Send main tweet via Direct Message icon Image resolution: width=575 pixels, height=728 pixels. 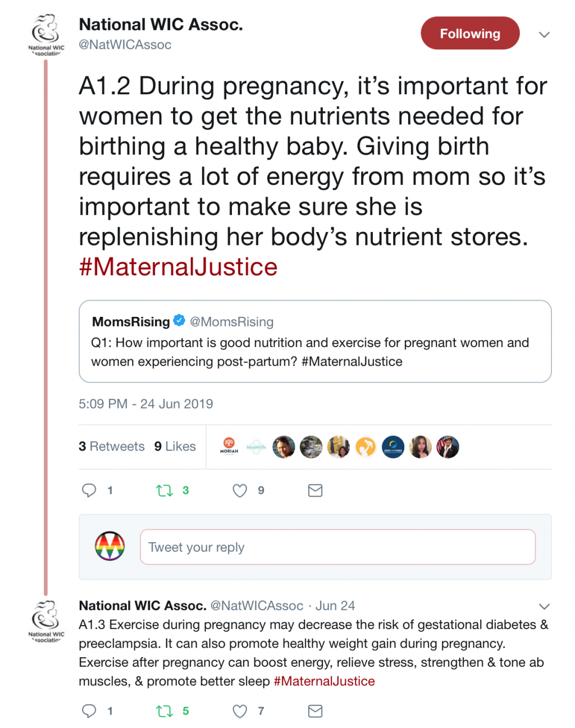point(315,490)
